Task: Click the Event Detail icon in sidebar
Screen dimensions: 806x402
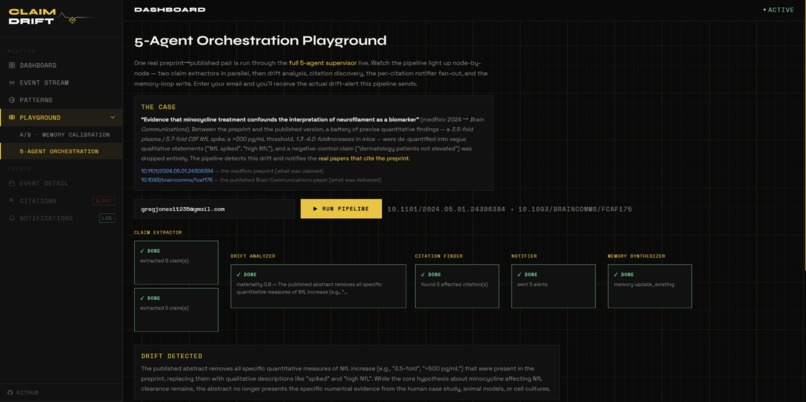Action: (12, 184)
